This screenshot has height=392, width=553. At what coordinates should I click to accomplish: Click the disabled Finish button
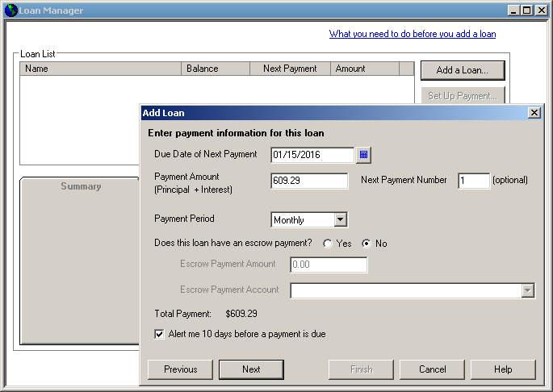click(361, 369)
